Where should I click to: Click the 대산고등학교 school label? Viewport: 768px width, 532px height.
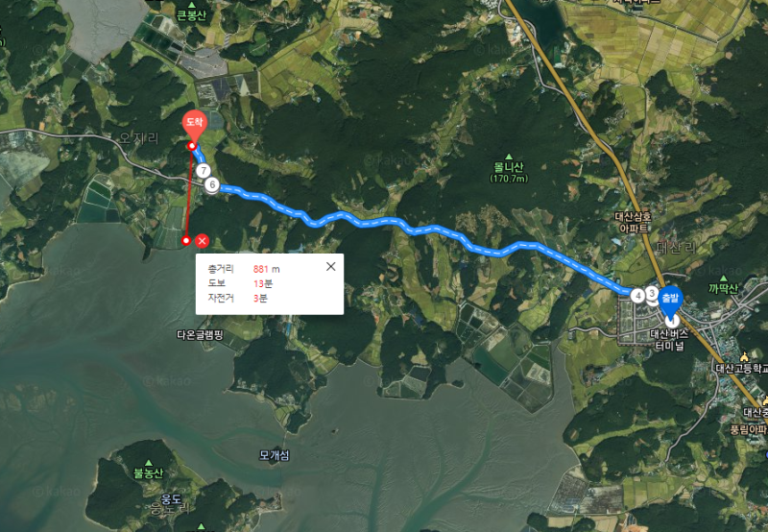click(x=741, y=369)
